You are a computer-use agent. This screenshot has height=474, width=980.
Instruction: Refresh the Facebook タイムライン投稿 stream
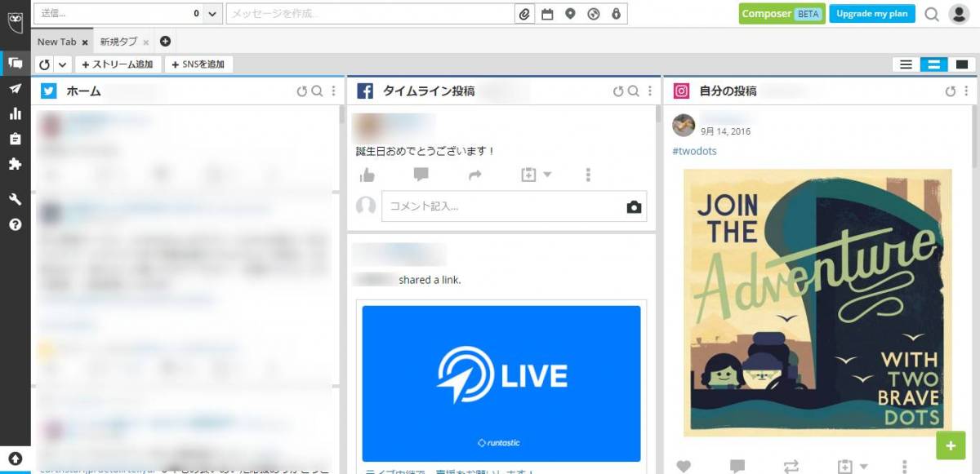click(618, 91)
